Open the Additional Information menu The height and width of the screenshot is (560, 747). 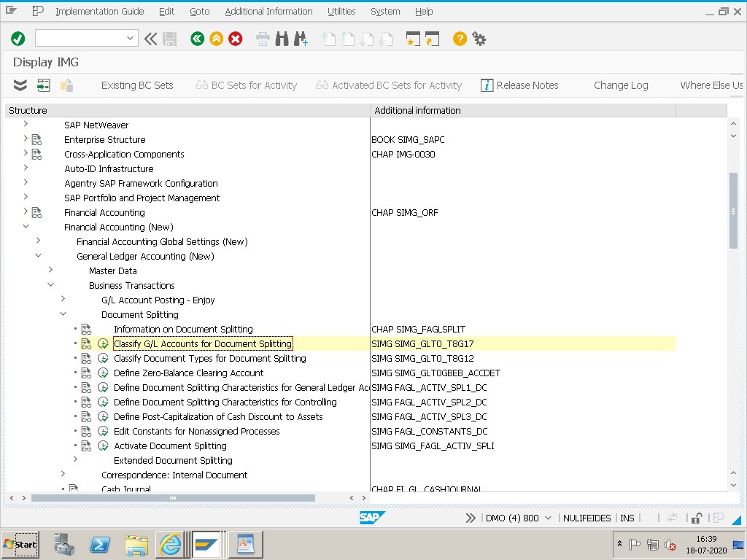(268, 12)
